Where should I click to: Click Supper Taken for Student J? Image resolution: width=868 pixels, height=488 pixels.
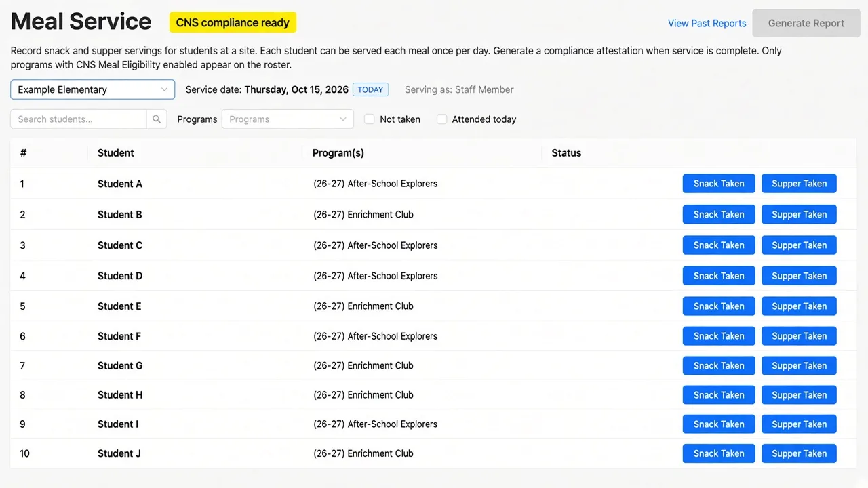pos(800,453)
